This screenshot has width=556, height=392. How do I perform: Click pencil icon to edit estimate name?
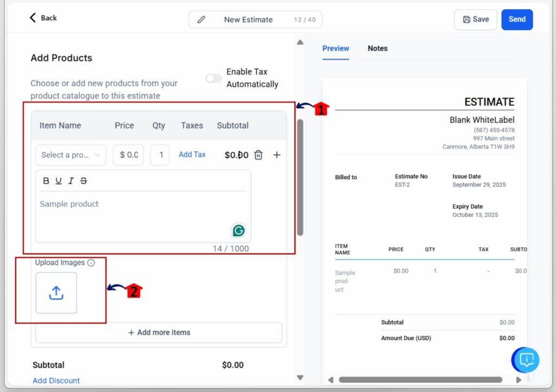201,20
